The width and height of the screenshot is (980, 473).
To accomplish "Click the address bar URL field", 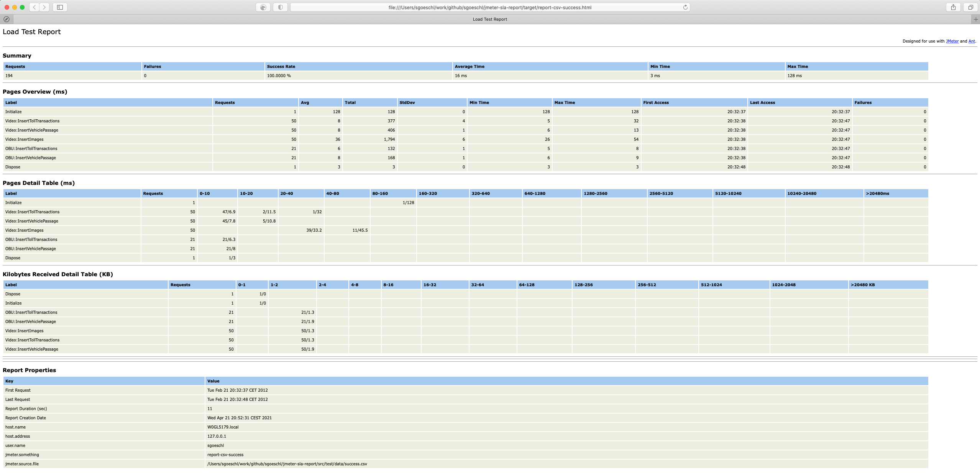I will 489,7.
